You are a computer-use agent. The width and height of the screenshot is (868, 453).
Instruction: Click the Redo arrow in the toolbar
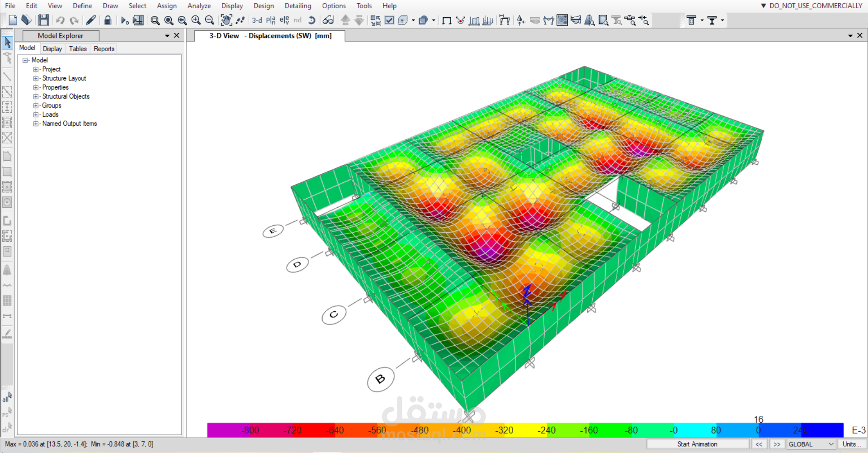74,20
